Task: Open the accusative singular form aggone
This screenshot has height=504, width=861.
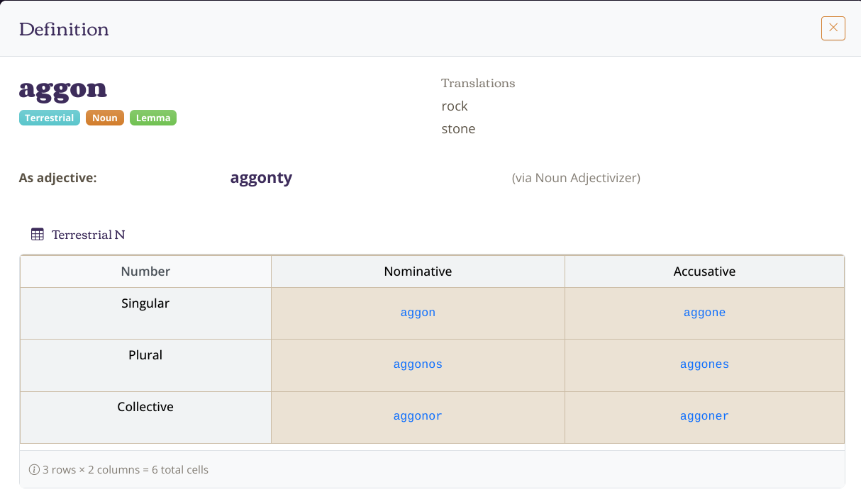Action: pyautogui.click(x=704, y=313)
